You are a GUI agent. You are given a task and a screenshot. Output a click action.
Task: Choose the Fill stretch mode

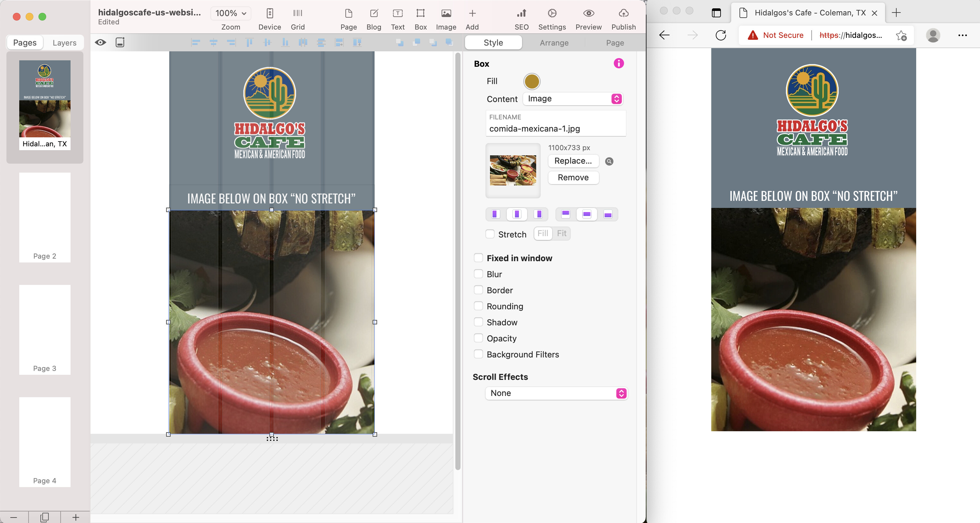(543, 233)
